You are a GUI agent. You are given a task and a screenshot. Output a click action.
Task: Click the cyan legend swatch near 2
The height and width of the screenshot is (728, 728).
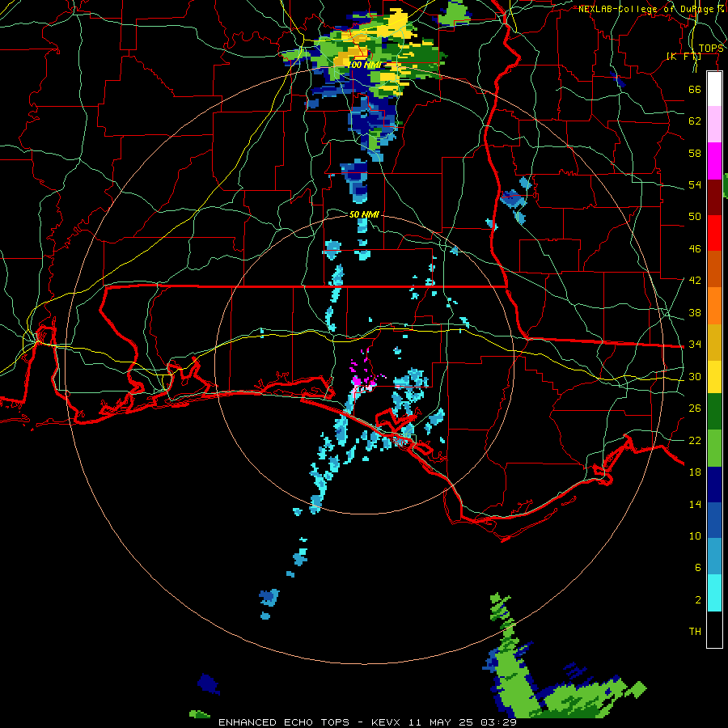click(714, 593)
